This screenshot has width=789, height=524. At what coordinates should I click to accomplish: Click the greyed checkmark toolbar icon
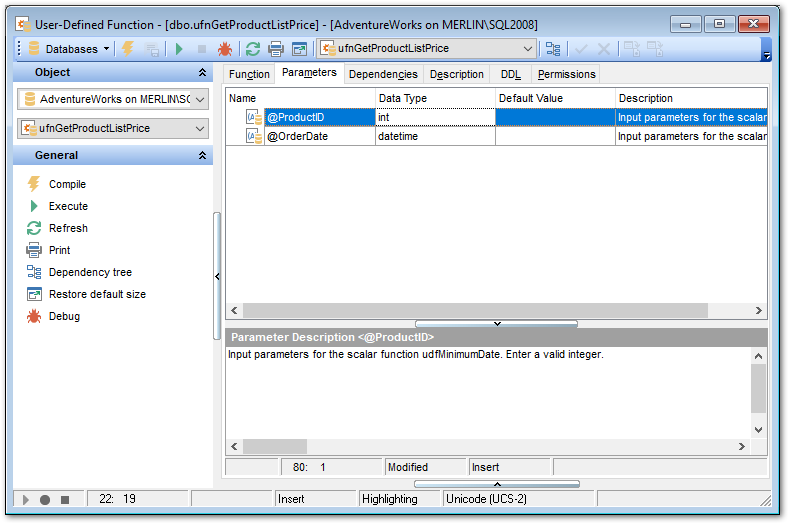click(x=581, y=49)
